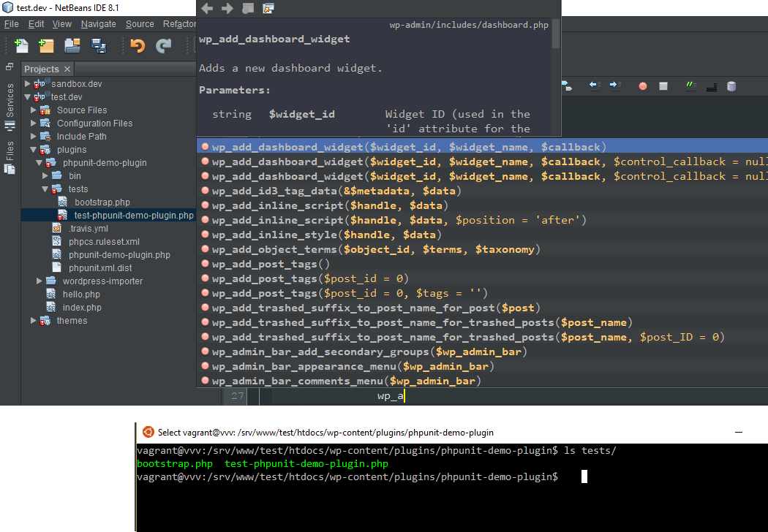Open documentation in external browser icon
This screenshot has height=532, width=768.
pyautogui.click(x=248, y=8)
